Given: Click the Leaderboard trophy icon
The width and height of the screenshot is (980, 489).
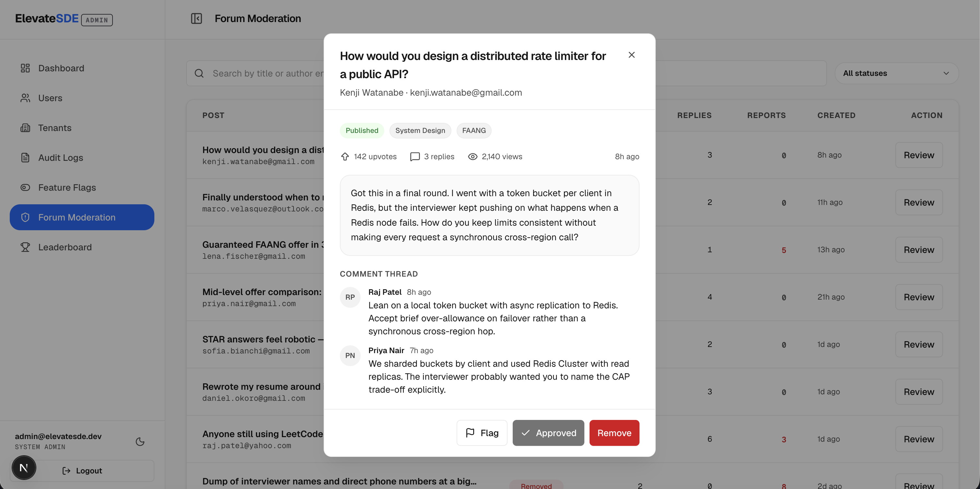Looking at the screenshot, I should (25, 247).
